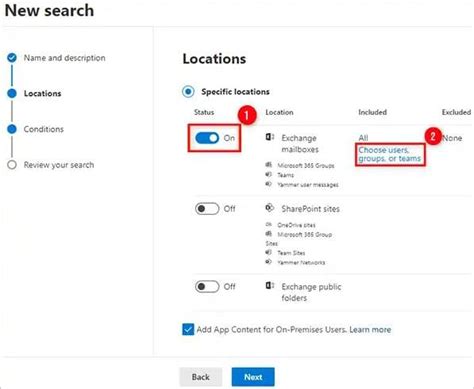Click the Locations page heading

click(214, 59)
